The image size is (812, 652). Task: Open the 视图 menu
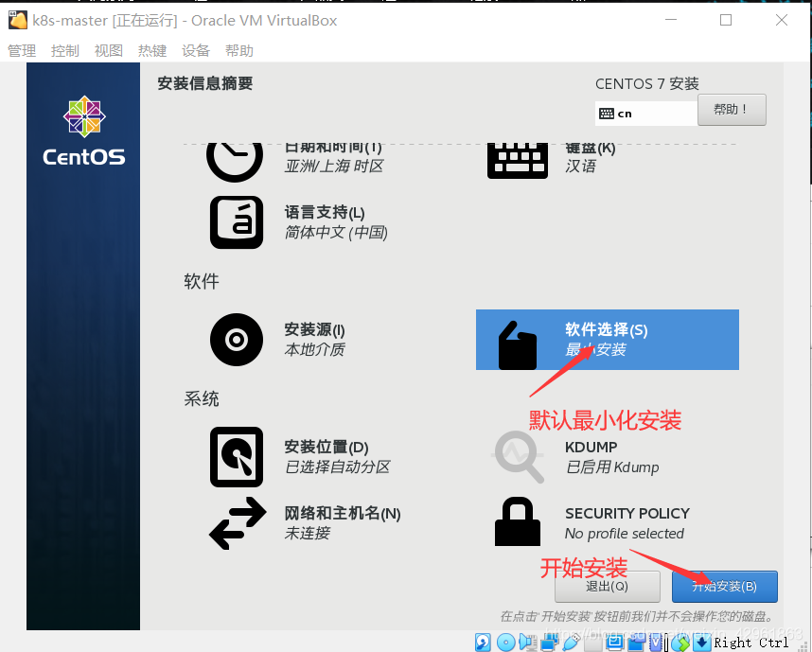(x=109, y=51)
